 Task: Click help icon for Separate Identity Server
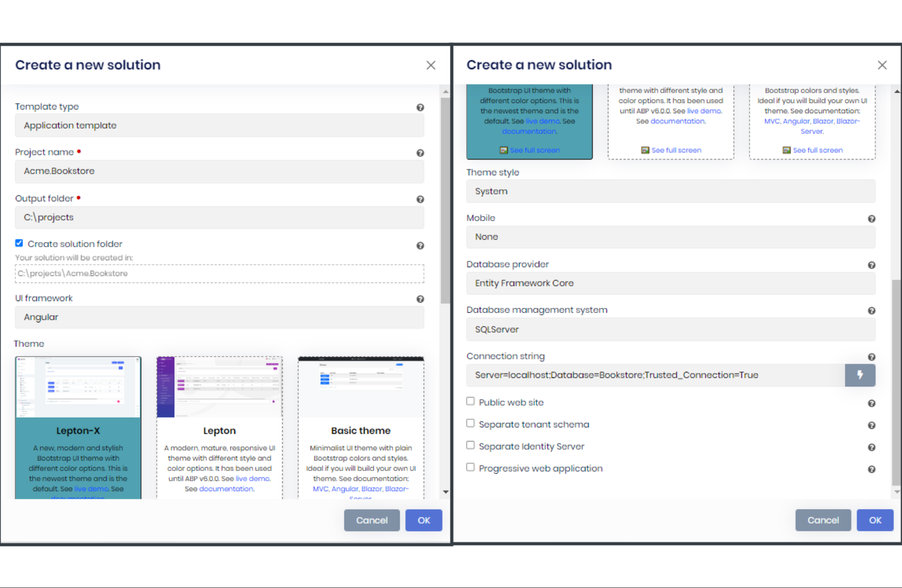coord(871,448)
